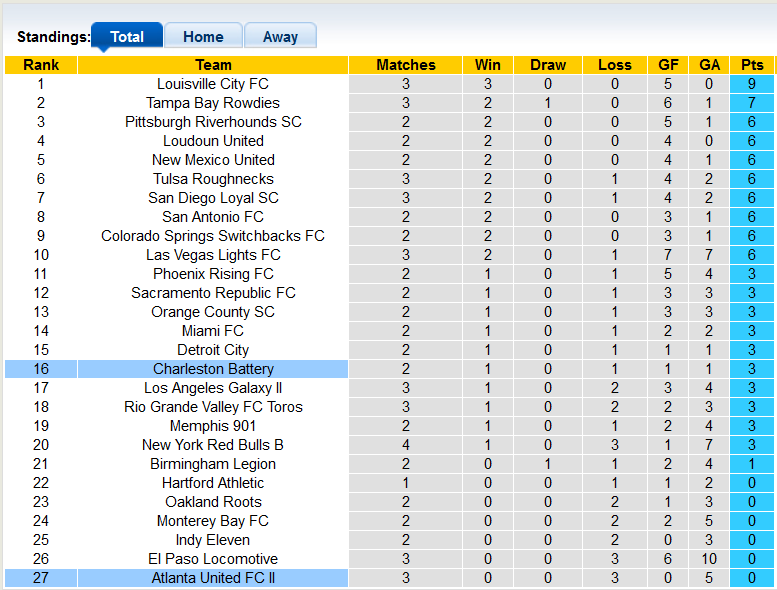This screenshot has height=590, width=777.
Task: Click the Team column header
Action: click(213, 65)
